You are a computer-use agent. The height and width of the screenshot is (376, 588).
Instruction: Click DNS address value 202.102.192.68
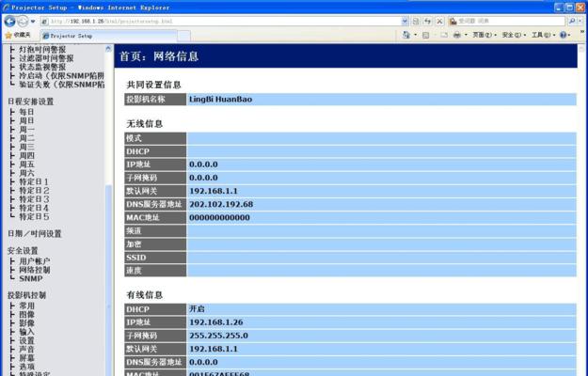pos(221,204)
